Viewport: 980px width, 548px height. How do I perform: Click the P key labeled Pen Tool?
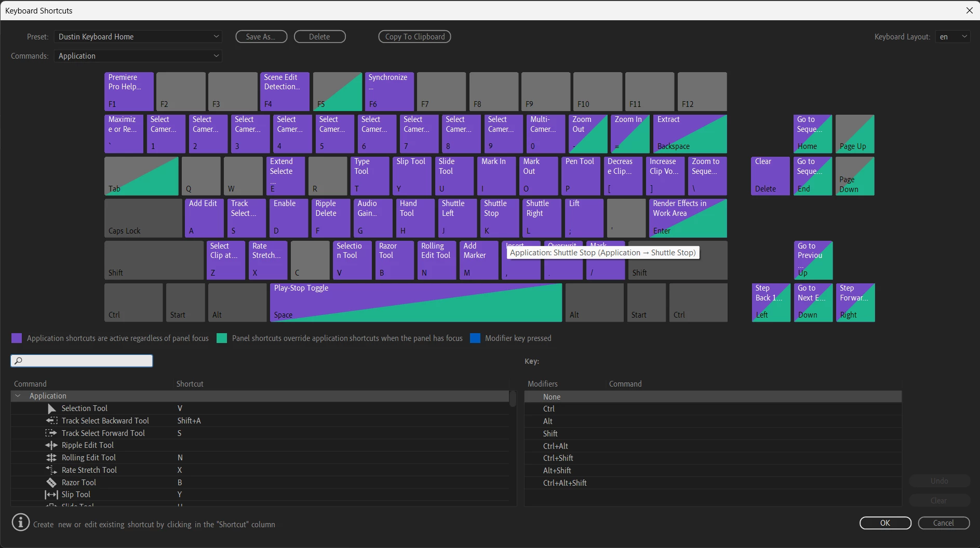[581, 176]
